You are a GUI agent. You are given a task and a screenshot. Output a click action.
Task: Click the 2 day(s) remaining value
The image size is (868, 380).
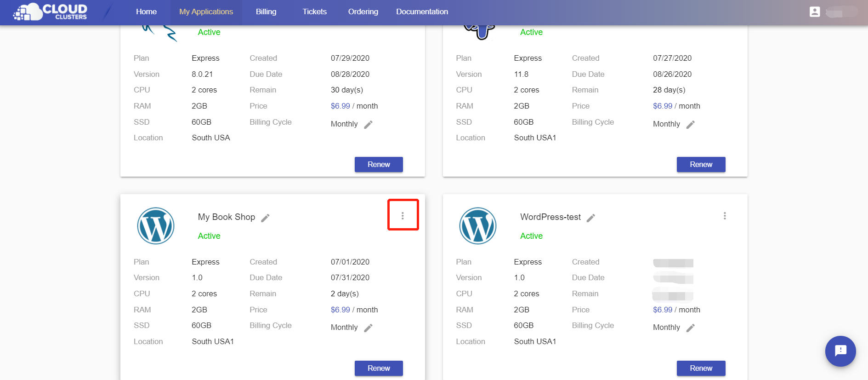[x=345, y=294]
